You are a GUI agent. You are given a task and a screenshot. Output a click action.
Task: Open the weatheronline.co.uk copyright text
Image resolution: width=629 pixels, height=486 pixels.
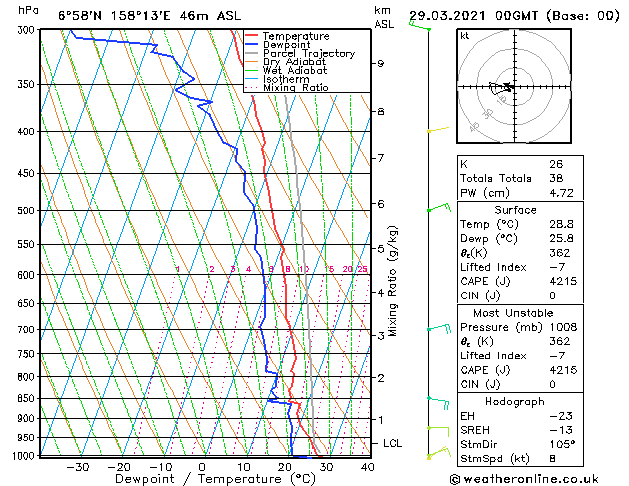[x=524, y=479]
